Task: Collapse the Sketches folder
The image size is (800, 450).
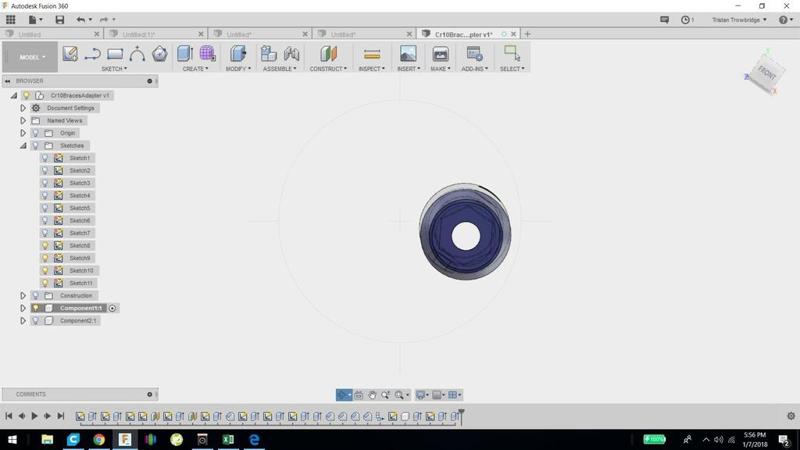Action: pyautogui.click(x=23, y=146)
